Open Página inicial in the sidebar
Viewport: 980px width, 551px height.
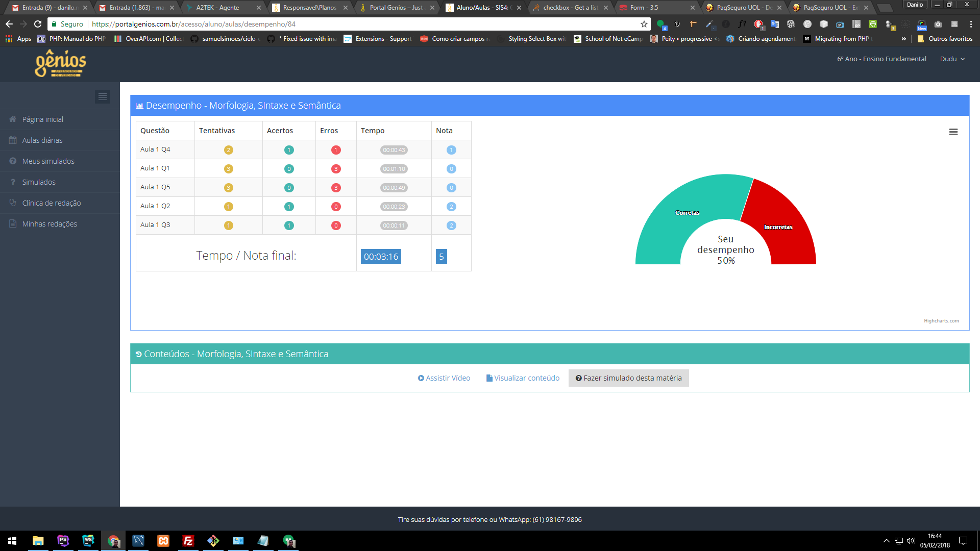point(43,119)
